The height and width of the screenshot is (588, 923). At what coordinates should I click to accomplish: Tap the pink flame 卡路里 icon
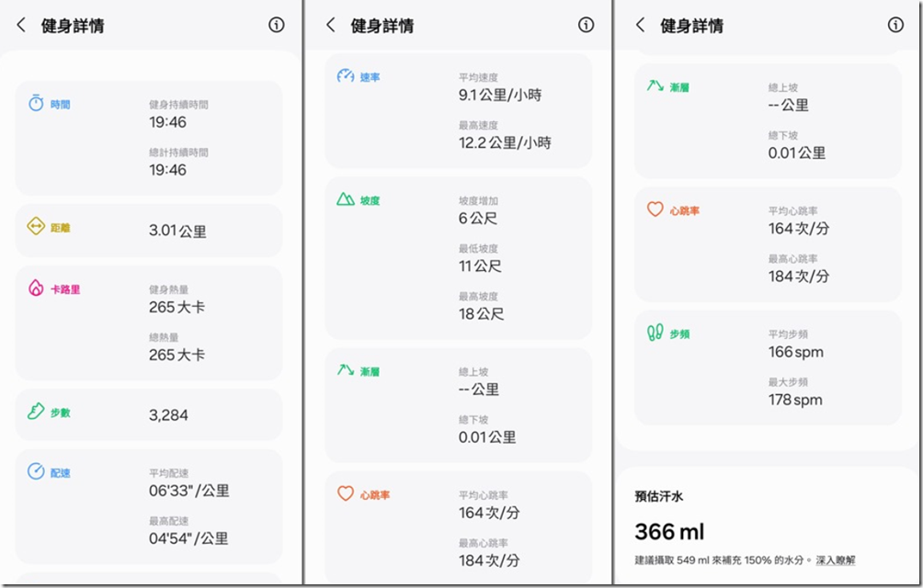(36, 288)
